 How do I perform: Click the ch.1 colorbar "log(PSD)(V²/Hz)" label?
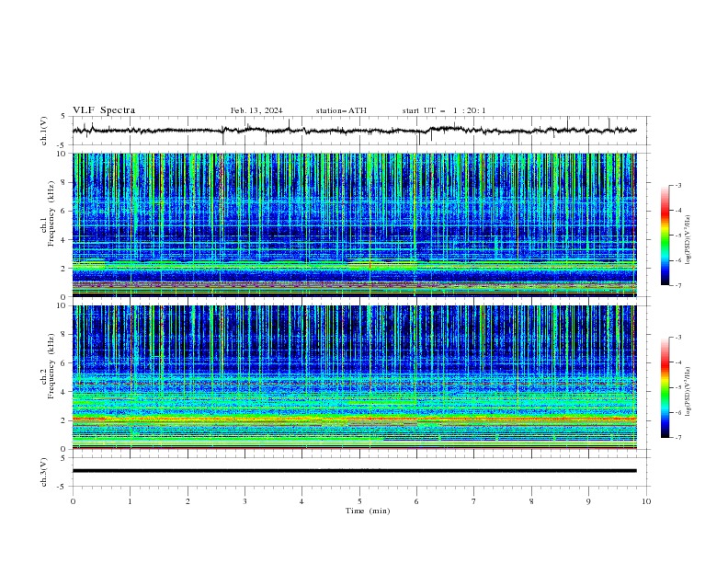[688, 240]
